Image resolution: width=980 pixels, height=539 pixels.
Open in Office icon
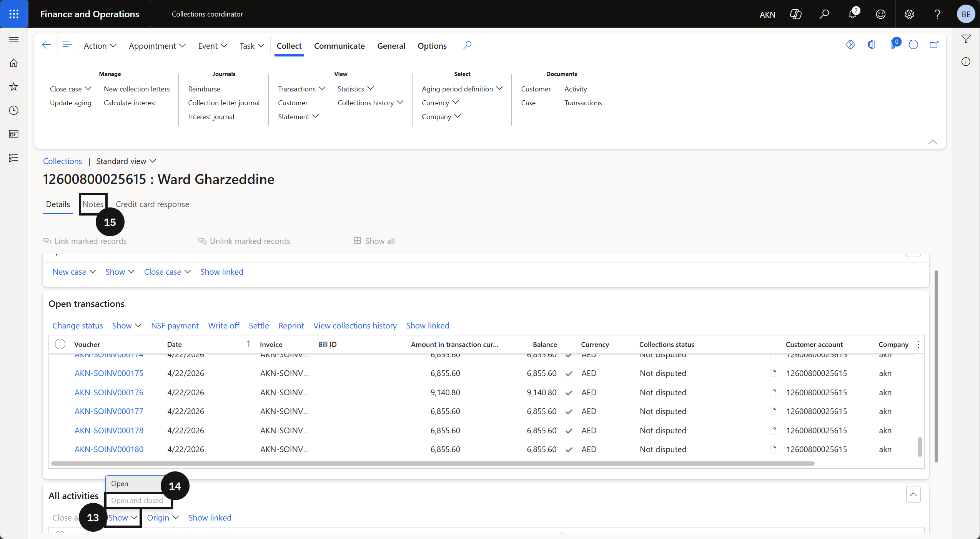(x=872, y=45)
